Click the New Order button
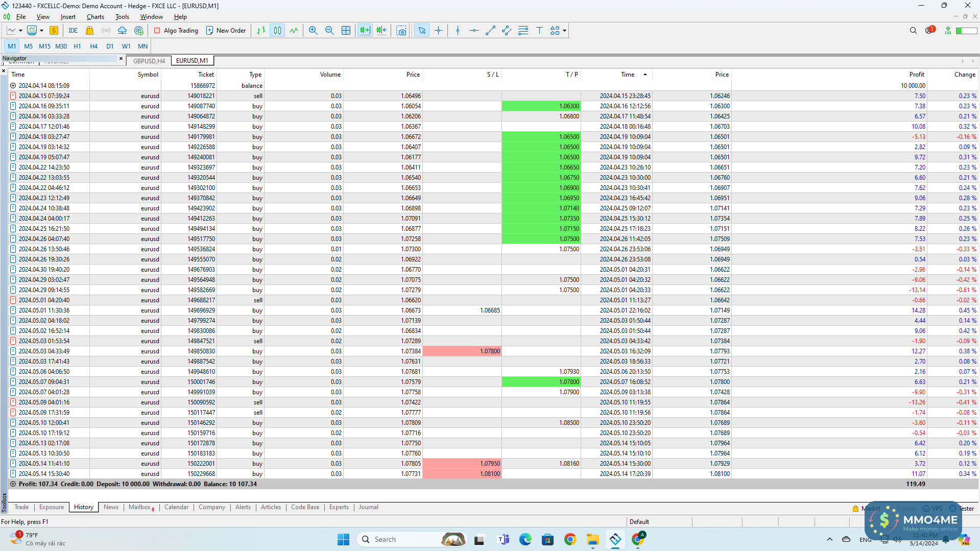Viewport: 980px width, 551px height. coord(226,31)
